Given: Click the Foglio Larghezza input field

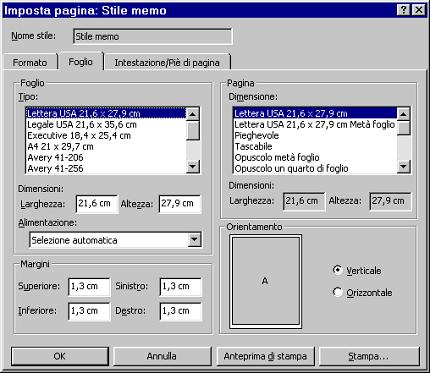Looking at the screenshot, I should [97, 204].
